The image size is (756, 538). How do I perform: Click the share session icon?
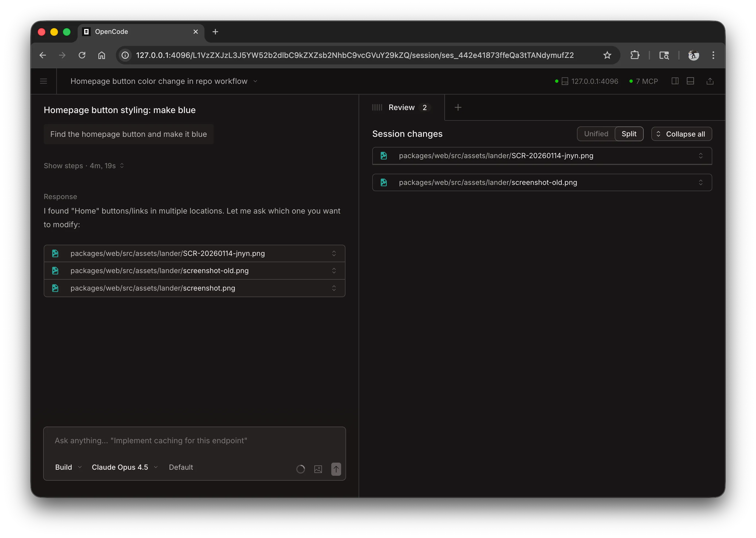[x=710, y=81]
